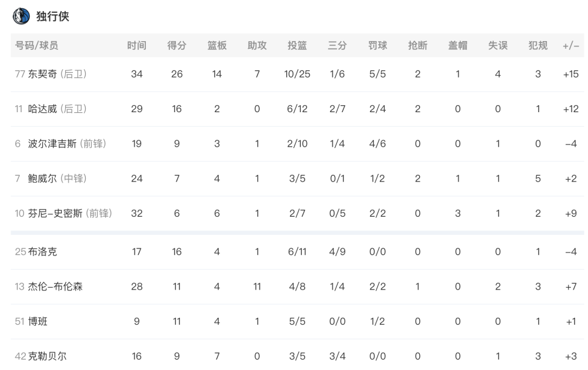The image size is (588, 370).
Task: Click bench player 布洛克
Action: 42,252
